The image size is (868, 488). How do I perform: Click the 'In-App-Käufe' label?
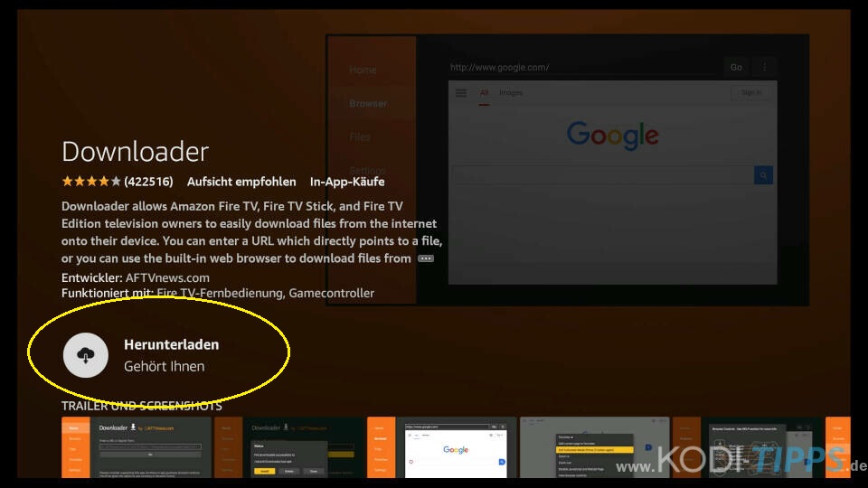click(347, 182)
